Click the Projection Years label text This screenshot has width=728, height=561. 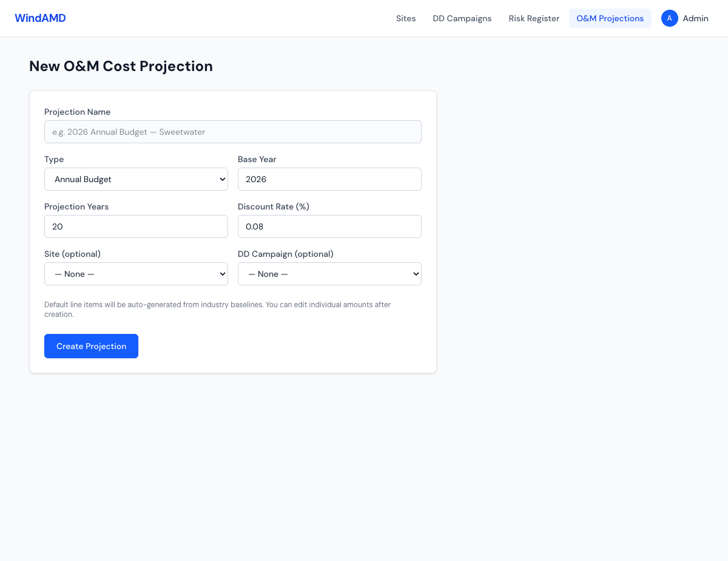tap(76, 206)
